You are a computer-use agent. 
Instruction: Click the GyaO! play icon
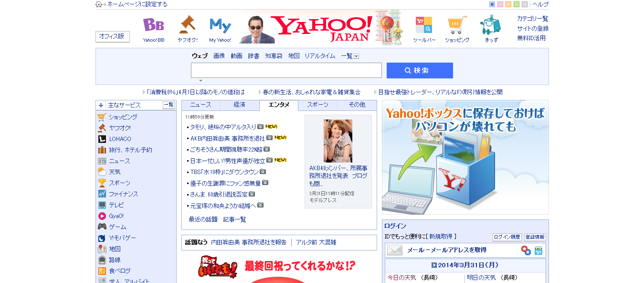point(102,216)
